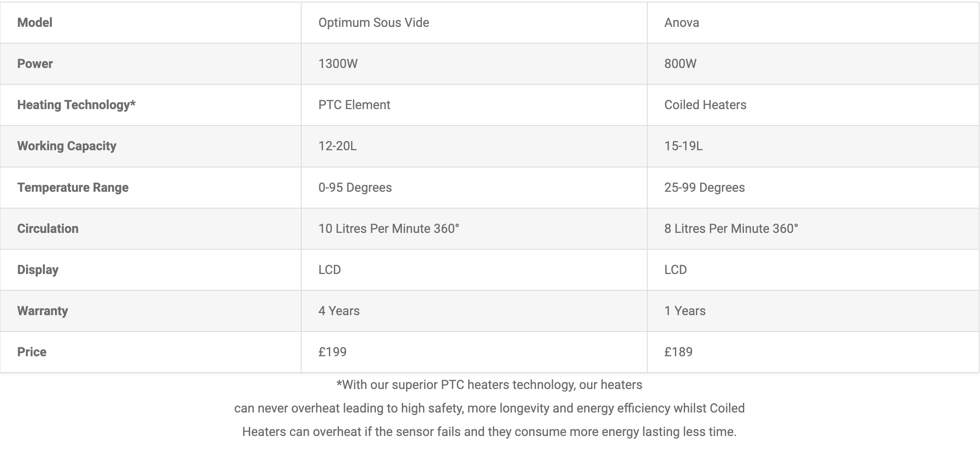Click the '1300W' power value

[338, 64]
